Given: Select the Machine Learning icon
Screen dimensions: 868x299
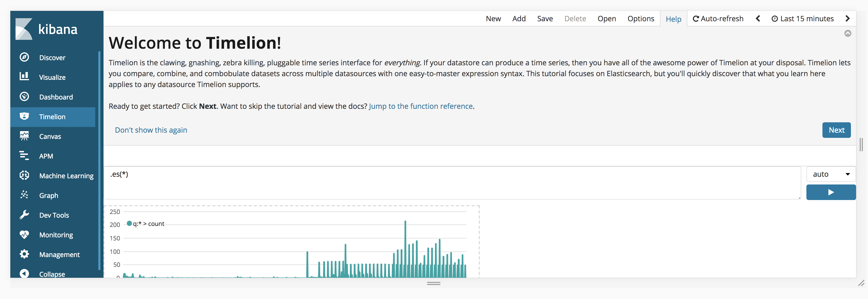Looking at the screenshot, I should (x=24, y=175).
